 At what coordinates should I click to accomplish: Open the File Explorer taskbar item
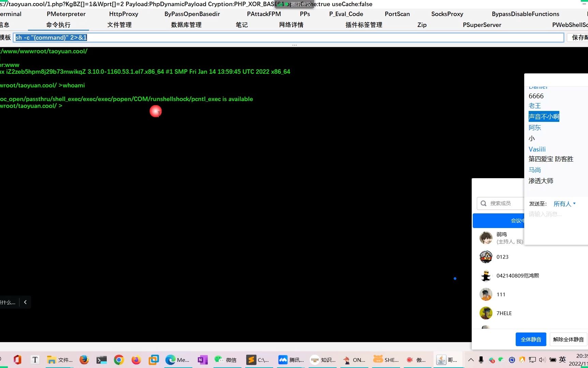pos(60,359)
